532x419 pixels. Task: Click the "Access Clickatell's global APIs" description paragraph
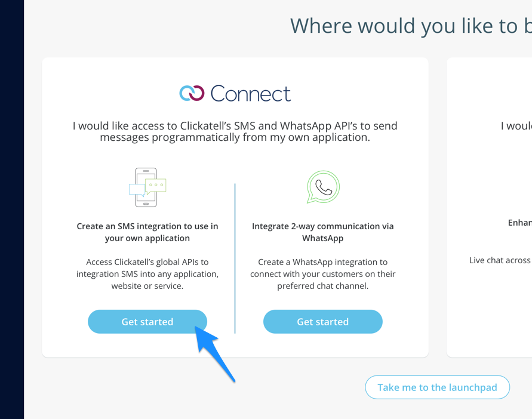147,274
